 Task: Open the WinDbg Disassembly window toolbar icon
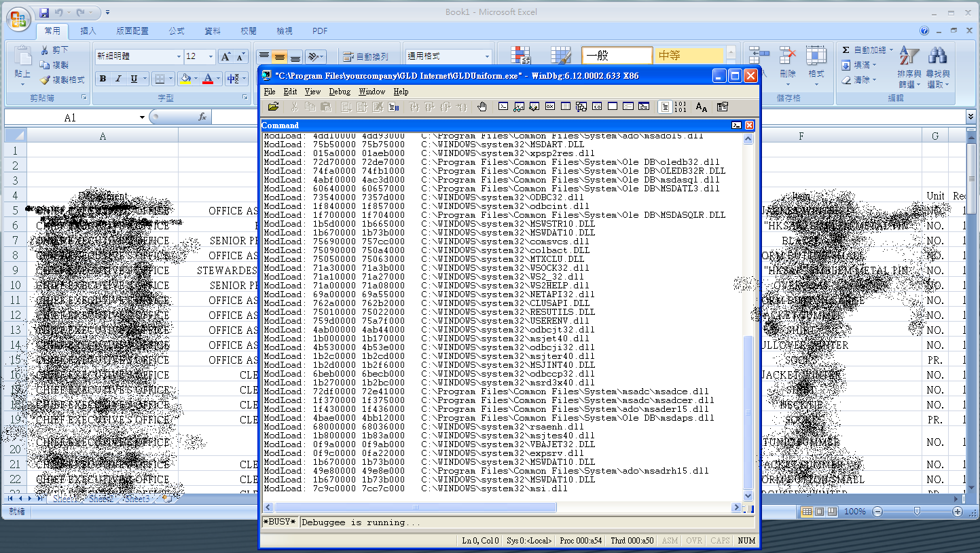pos(597,107)
